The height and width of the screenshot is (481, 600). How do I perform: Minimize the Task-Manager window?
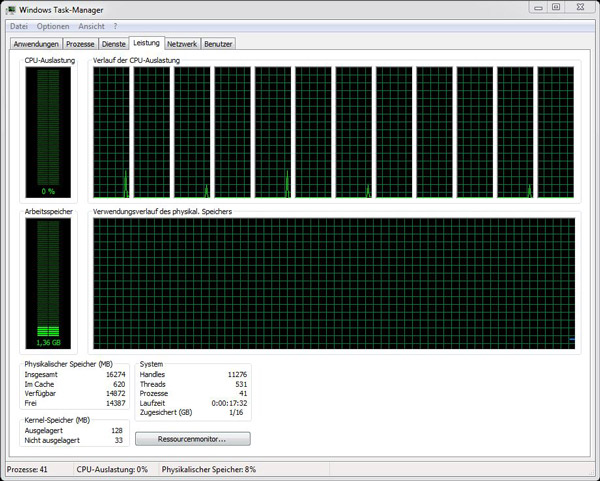pyautogui.click(x=538, y=8)
